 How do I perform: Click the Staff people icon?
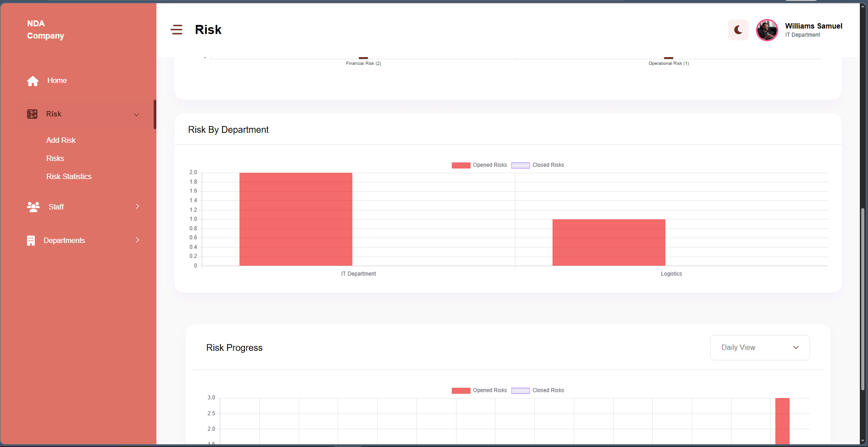[x=34, y=207]
